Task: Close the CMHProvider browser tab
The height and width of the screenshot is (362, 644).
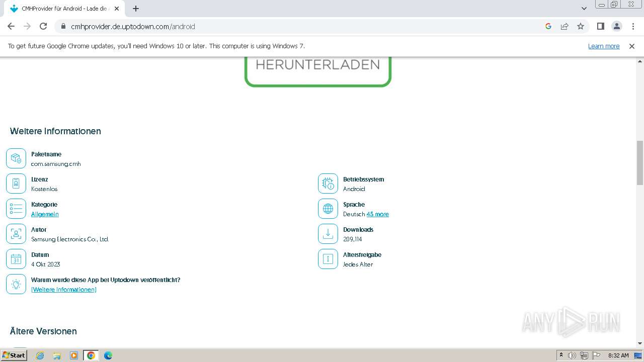Action: click(117, 9)
